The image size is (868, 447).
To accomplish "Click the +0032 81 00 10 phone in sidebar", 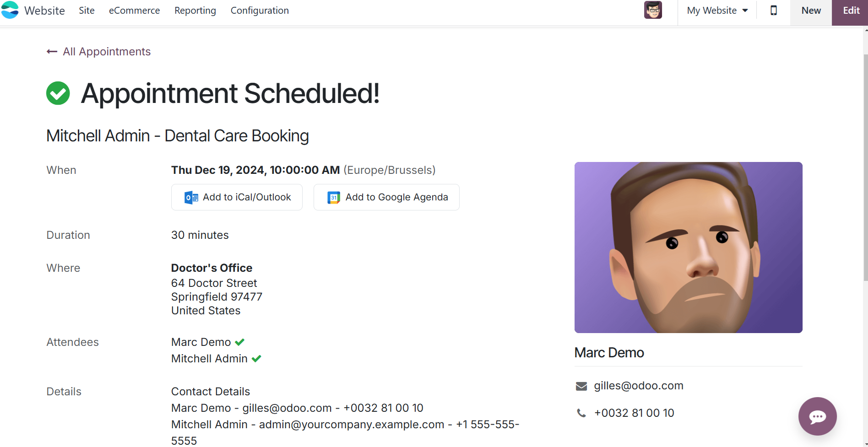I will tap(634, 413).
